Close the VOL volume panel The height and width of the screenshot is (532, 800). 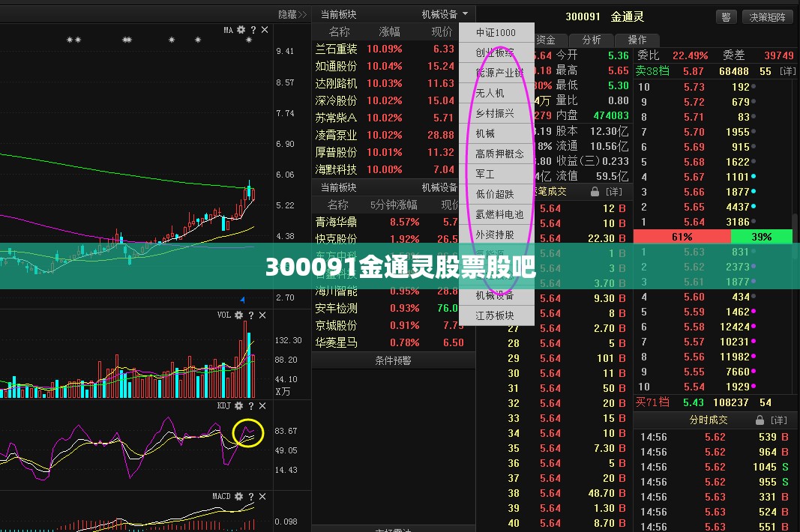262,315
